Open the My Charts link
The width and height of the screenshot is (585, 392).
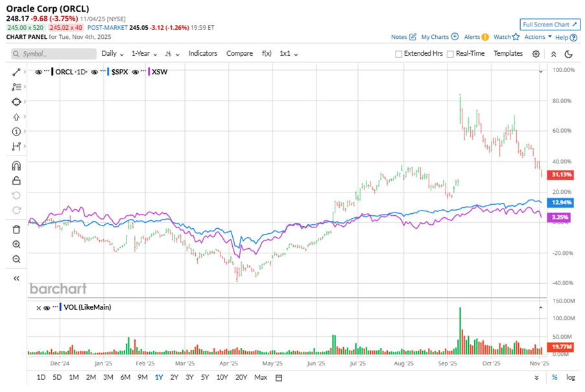435,36
